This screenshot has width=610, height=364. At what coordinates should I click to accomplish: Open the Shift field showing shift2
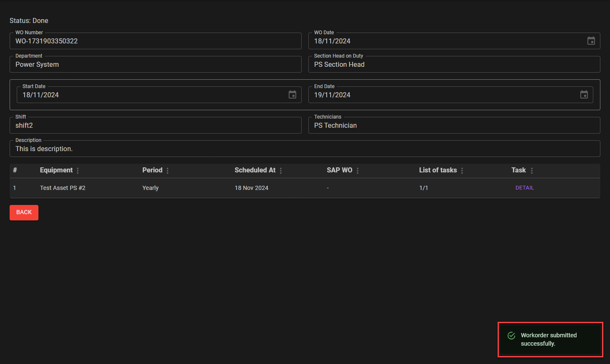tap(155, 126)
